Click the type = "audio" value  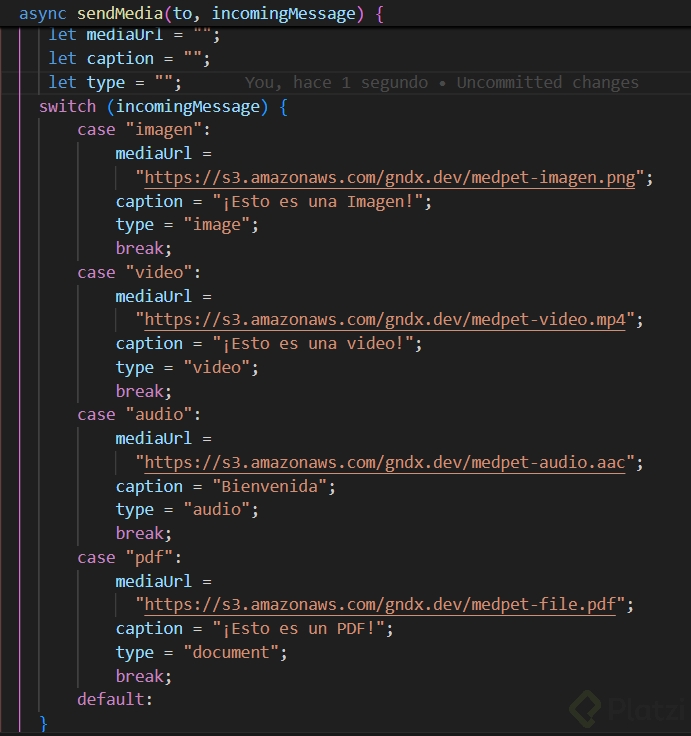click(217, 510)
